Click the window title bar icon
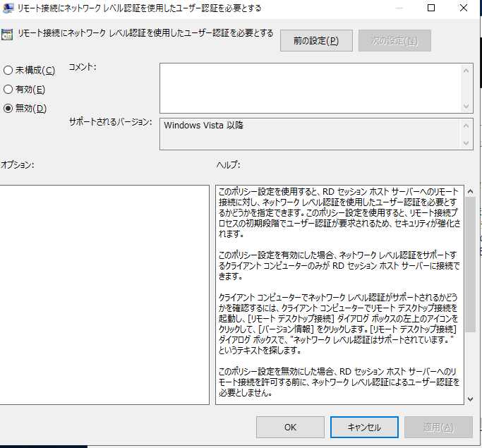 click(x=8, y=8)
